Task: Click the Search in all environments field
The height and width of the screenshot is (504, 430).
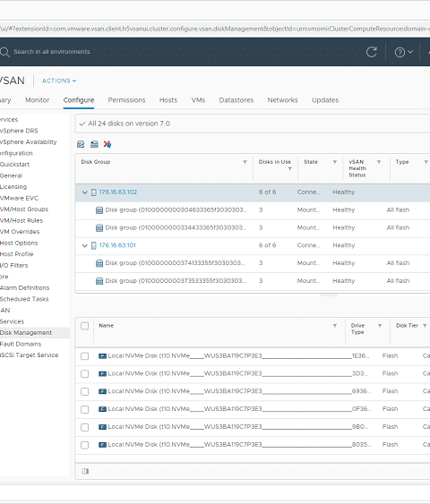Action: [x=52, y=52]
